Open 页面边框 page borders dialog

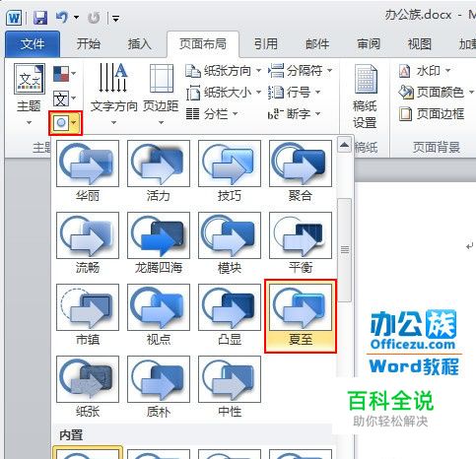pyautogui.click(x=432, y=114)
